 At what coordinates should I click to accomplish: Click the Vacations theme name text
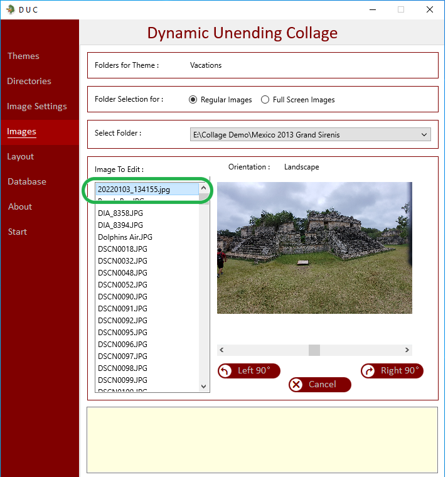click(206, 65)
